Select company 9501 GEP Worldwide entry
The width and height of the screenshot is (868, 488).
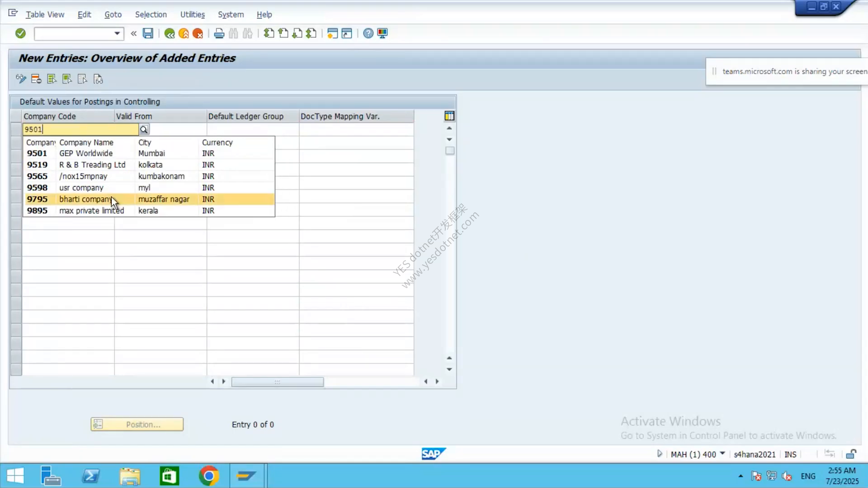click(x=149, y=154)
